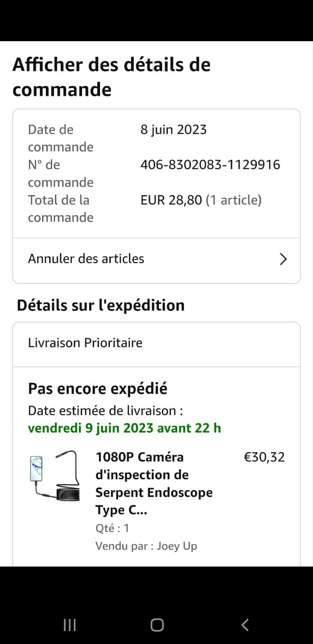This screenshot has height=644, width=313.
Task: Tap the Qté : 1 quantity label
Action: pos(112,528)
